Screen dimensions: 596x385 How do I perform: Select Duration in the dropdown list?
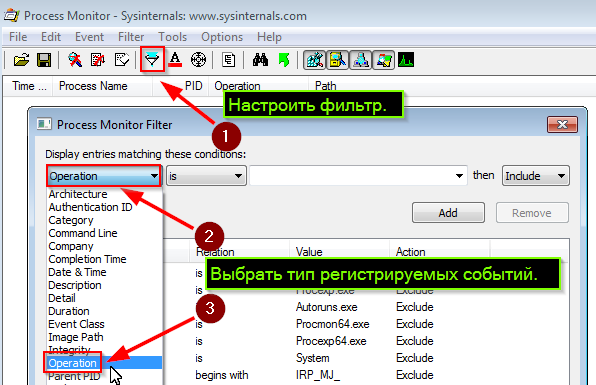(x=105, y=311)
